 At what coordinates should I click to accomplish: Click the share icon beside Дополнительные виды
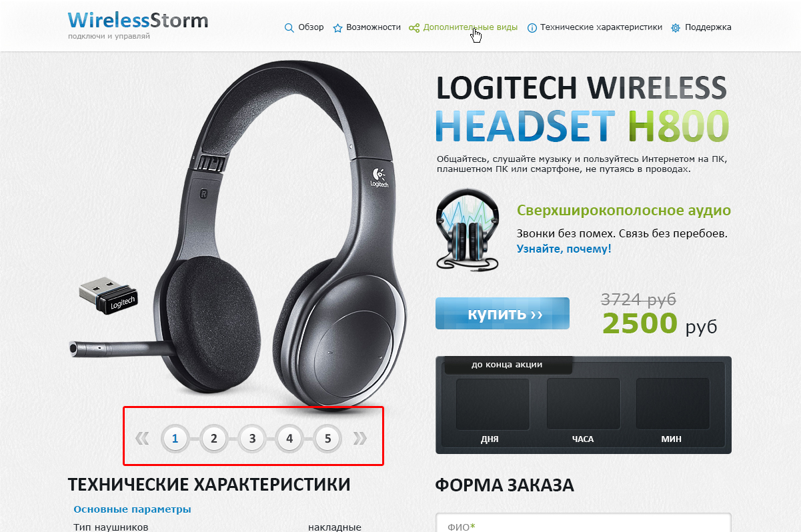tap(414, 28)
